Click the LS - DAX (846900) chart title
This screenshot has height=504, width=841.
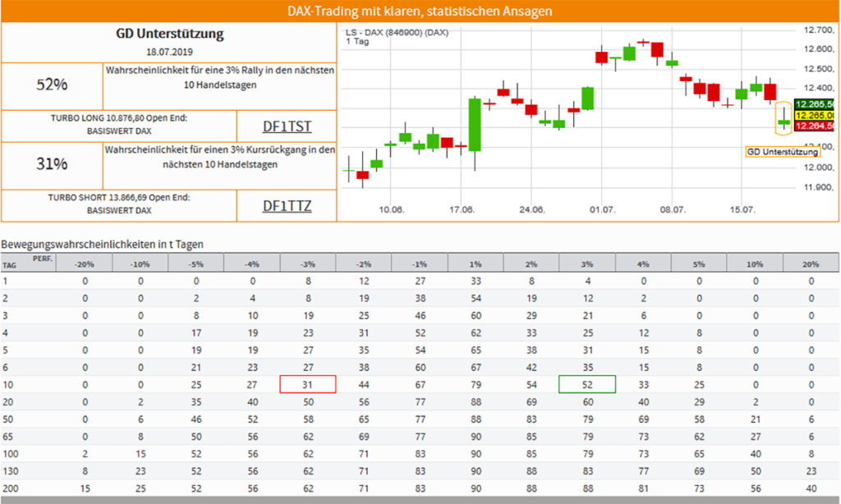[x=397, y=32]
